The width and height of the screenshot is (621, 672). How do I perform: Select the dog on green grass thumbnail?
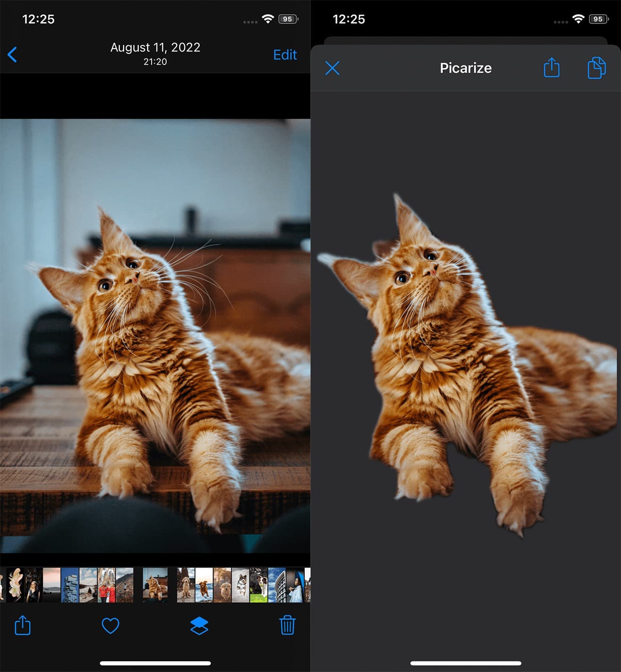[258, 585]
